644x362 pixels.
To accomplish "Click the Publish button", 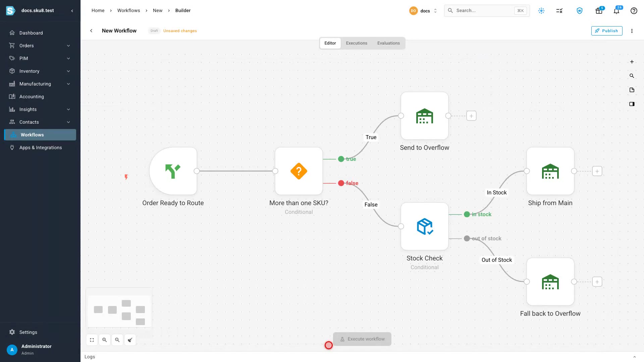I will point(607,31).
